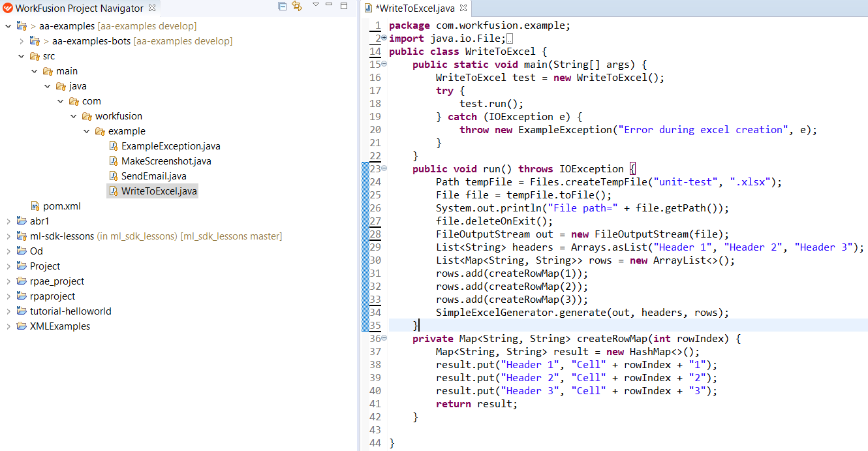Click the abr1 project folder icon
The height and width of the screenshot is (451, 868).
(22, 221)
